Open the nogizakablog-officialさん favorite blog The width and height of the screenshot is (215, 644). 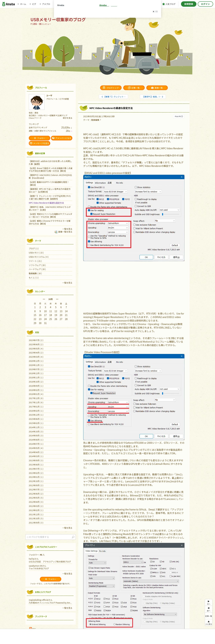(41, 600)
